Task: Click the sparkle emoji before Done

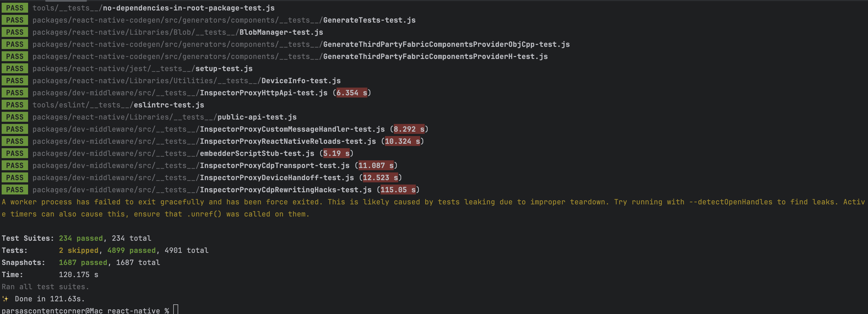Action: (5, 299)
